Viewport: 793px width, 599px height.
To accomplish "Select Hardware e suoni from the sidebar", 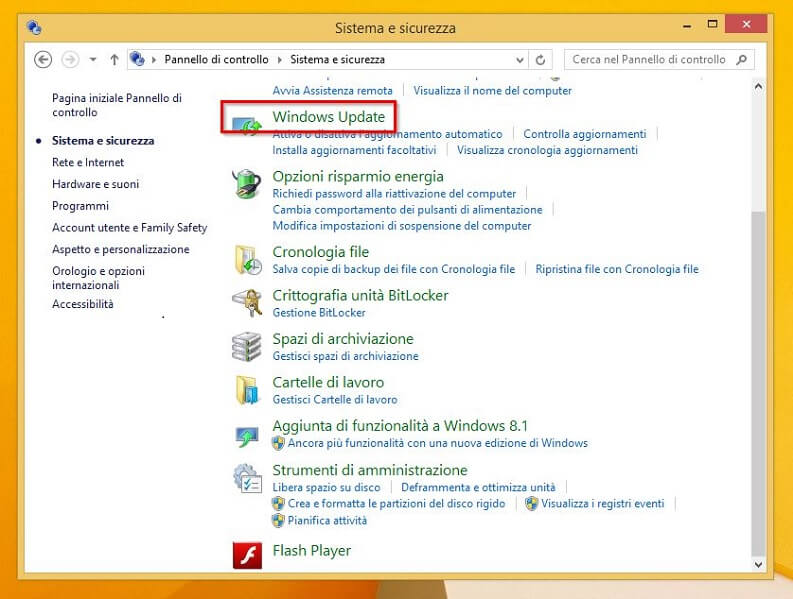I will (x=95, y=184).
